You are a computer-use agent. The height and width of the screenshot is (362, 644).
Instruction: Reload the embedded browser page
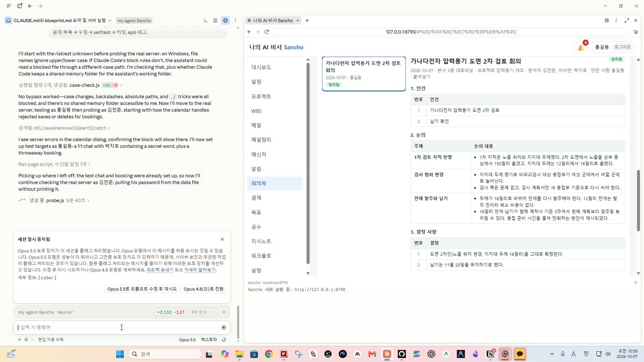(x=266, y=32)
